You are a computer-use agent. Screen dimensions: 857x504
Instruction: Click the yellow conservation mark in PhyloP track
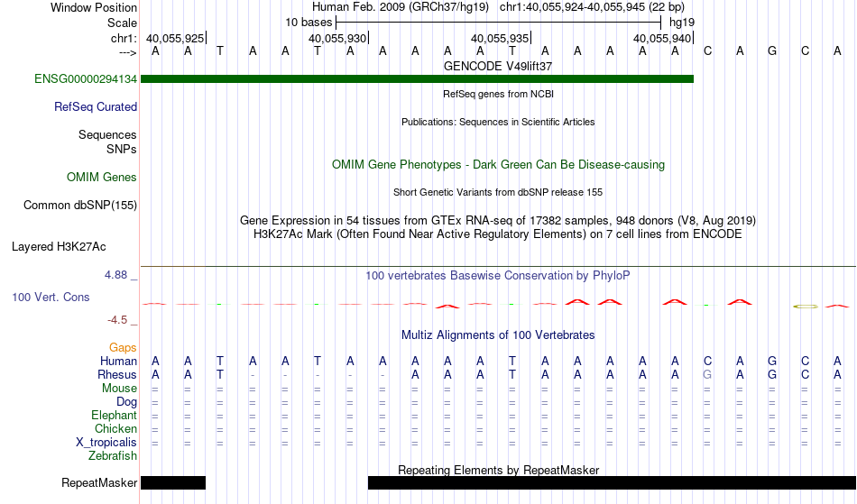point(805,307)
